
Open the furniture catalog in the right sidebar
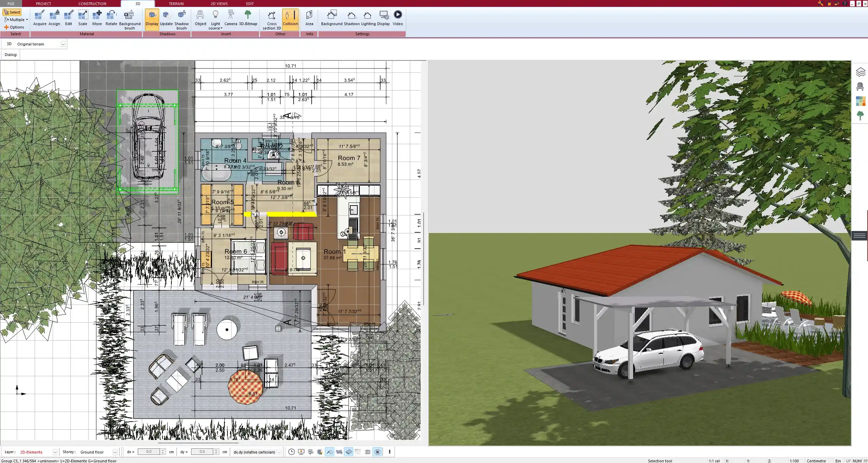click(861, 86)
